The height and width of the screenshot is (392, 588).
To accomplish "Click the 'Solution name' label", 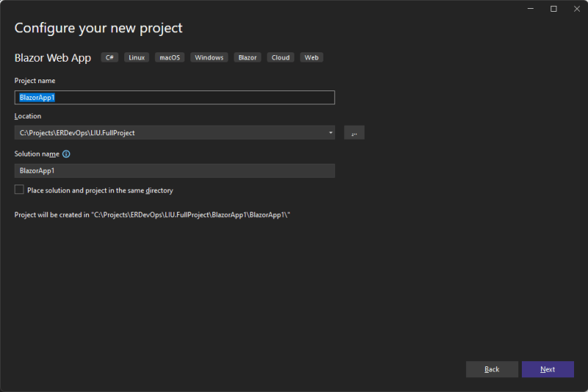I will coord(37,154).
